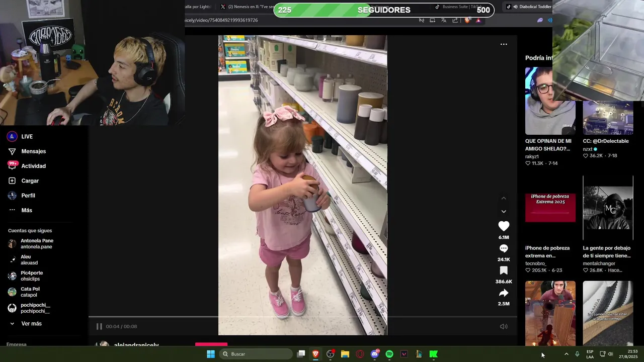The image size is (644, 362).
Task: Open rakyz1 video thumbnail
Action: (x=550, y=101)
